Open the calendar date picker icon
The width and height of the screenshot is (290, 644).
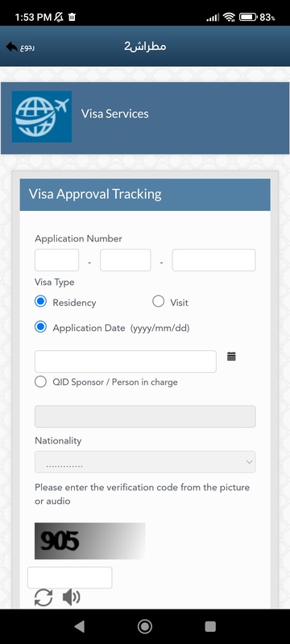click(x=232, y=357)
